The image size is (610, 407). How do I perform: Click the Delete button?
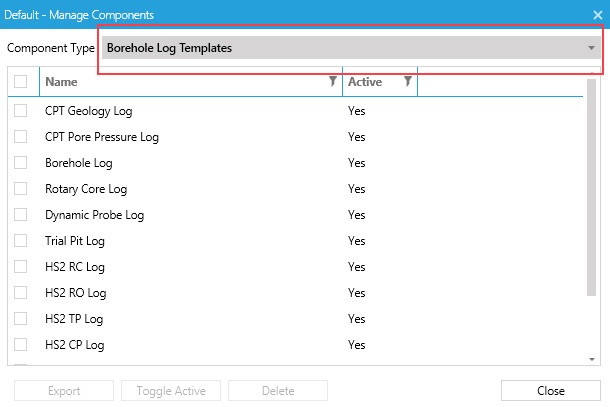click(x=278, y=391)
